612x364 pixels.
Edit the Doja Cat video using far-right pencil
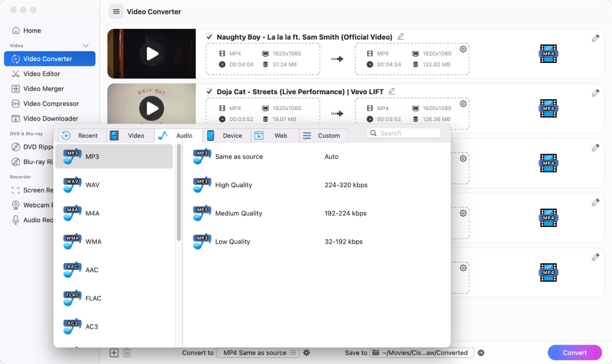(595, 93)
